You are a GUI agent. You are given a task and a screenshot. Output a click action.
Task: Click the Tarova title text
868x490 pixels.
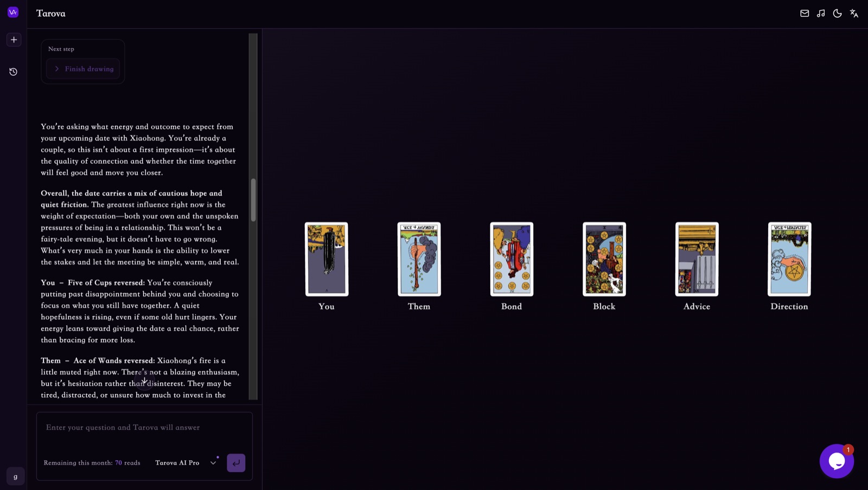coord(51,14)
